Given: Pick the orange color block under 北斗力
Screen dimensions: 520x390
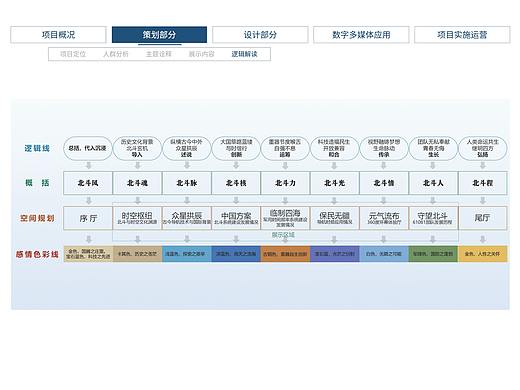Looking at the screenshot, I should 285,254.
